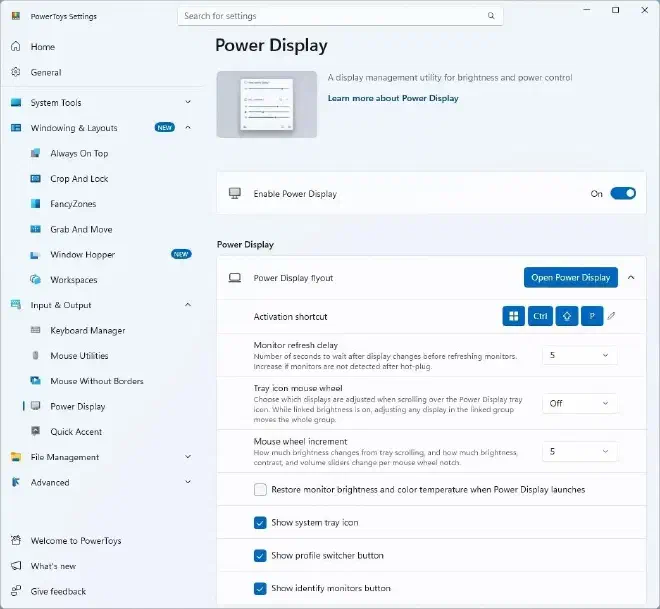Click the Home icon in sidebar
Screen dimensions: 660x609
(16, 46)
